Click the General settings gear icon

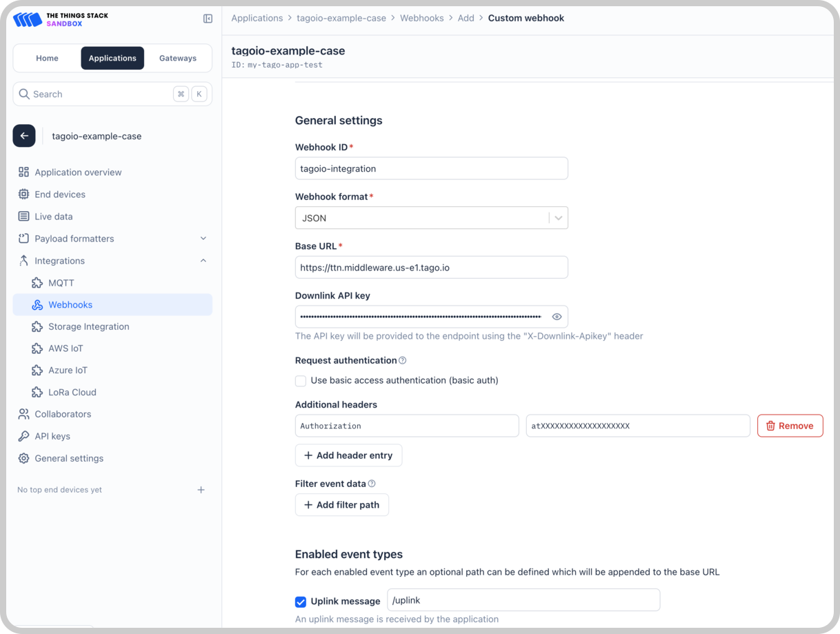point(23,458)
